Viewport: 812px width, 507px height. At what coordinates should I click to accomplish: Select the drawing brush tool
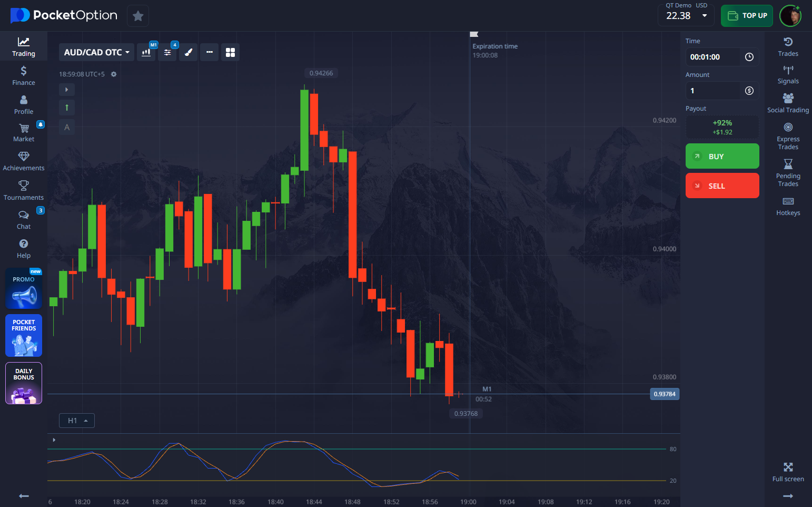click(189, 52)
